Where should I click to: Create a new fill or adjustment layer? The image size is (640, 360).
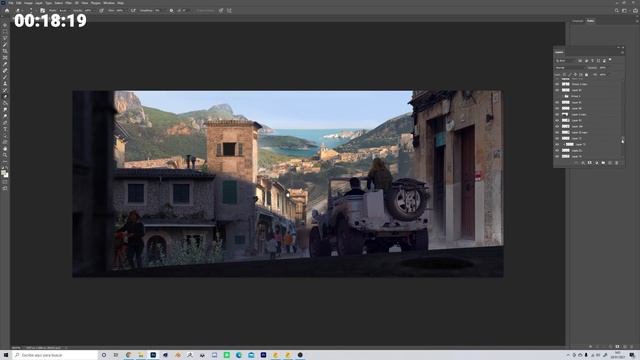pyautogui.click(x=597, y=162)
